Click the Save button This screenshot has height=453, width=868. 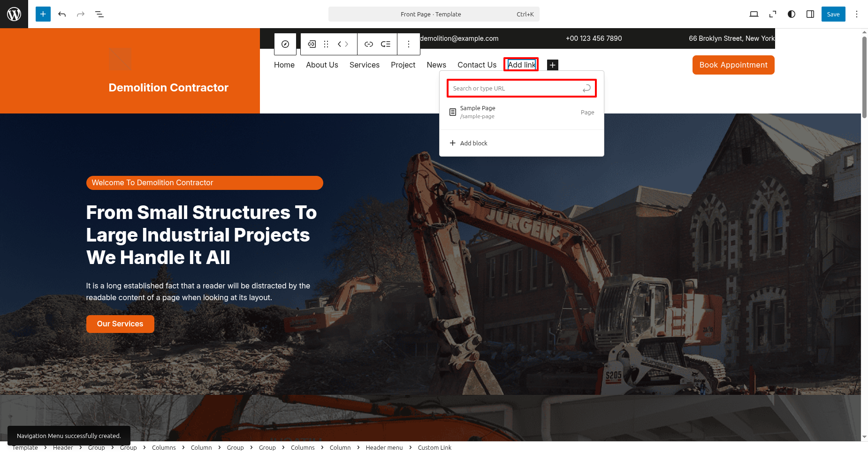click(x=833, y=14)
